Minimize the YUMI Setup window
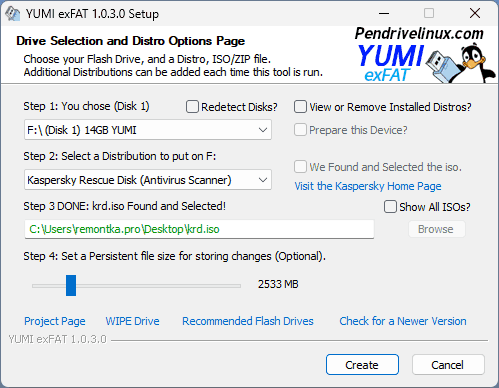 click(384, 14)
